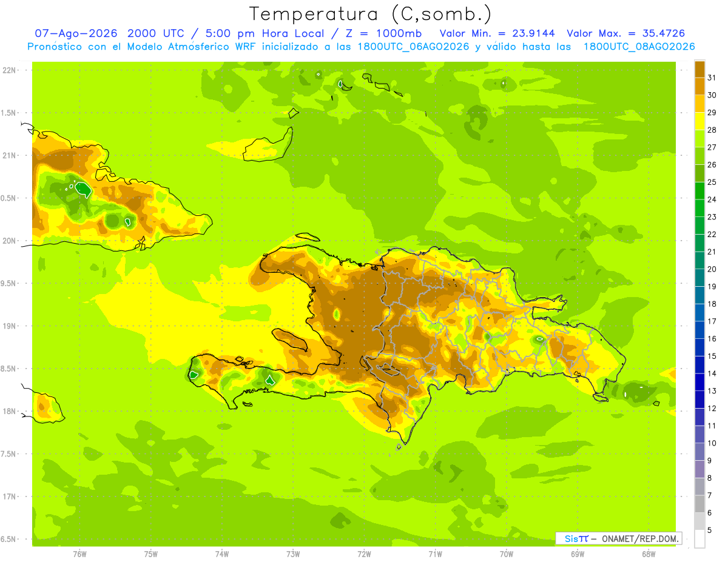The width and height of the screenshot is (728, 562).
Task: Click the "ONAMET/REP.DOM." credit label
Action: tap(639, 538)
